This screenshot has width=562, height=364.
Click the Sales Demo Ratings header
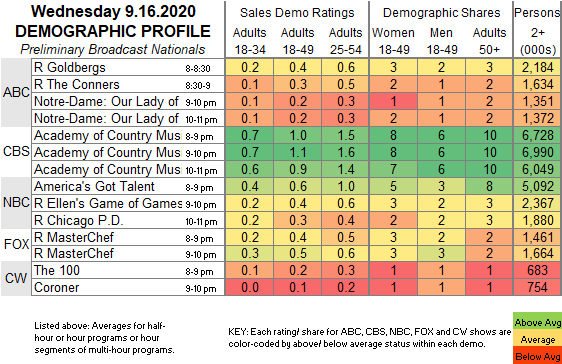(297, 13)
